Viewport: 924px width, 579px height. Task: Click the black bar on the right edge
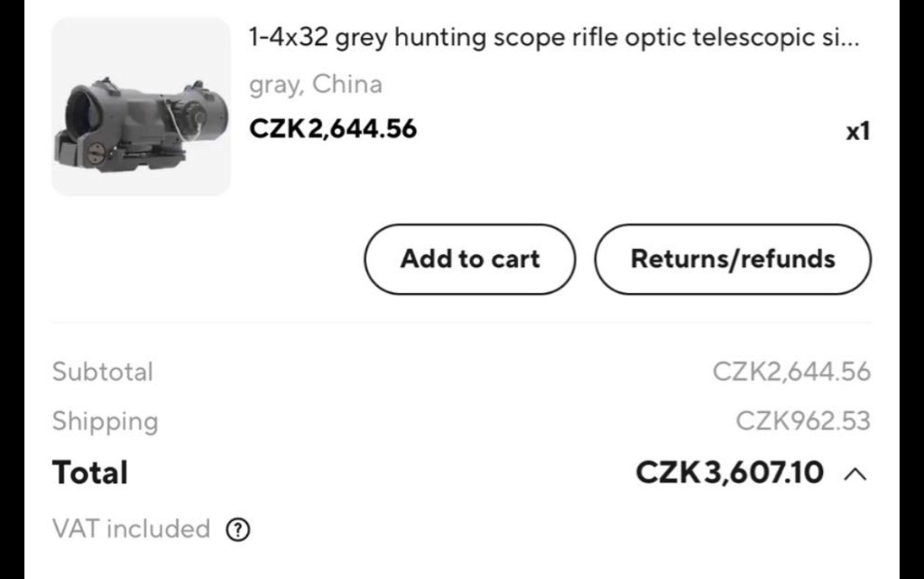(x=911, y=289)
